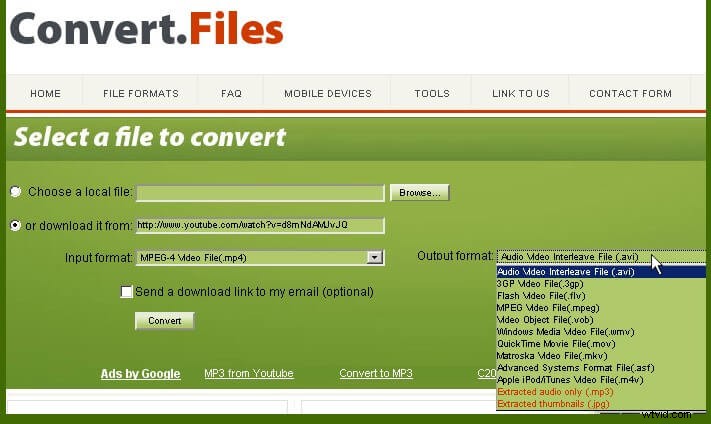Click the 'Select a file to convert' heading
Image resolution: width=711 pixels, height=424 pixels.
(x=150, y=137)
